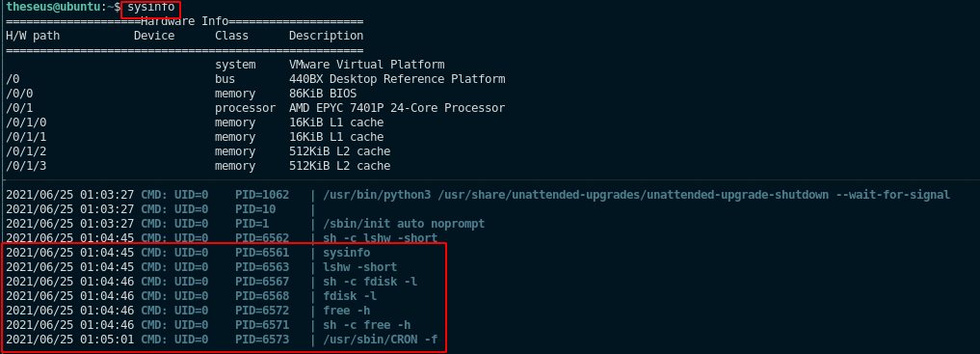Click the /0/1/2 hardware path
Screen dimensions: 980x354
(x=26, y=151)
